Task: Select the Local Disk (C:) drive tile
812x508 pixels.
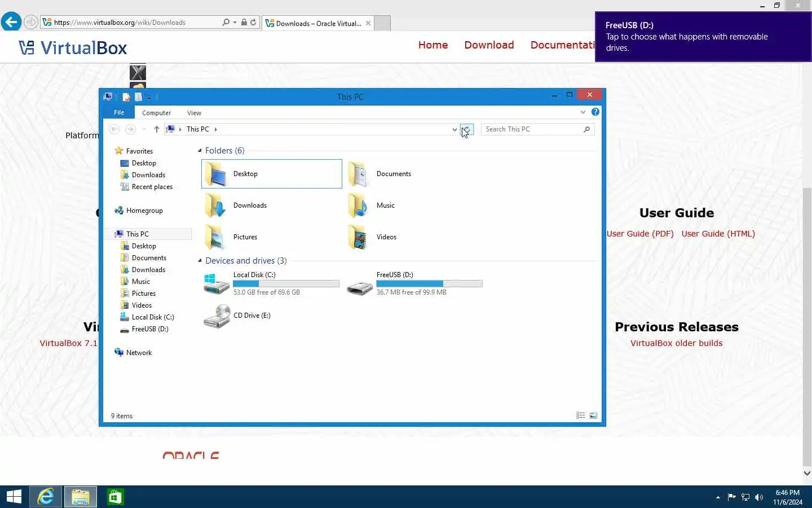Action: (271, 284)
